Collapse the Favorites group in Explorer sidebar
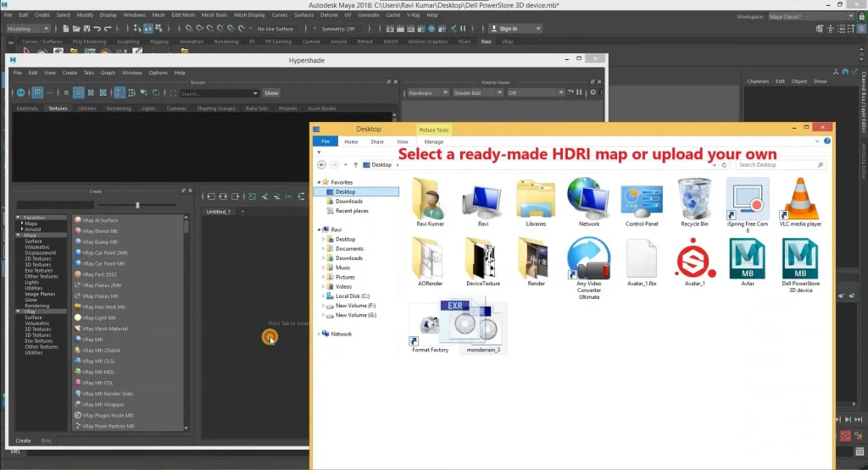Viewport: 868px width, 470px height. tap(319, 182)
